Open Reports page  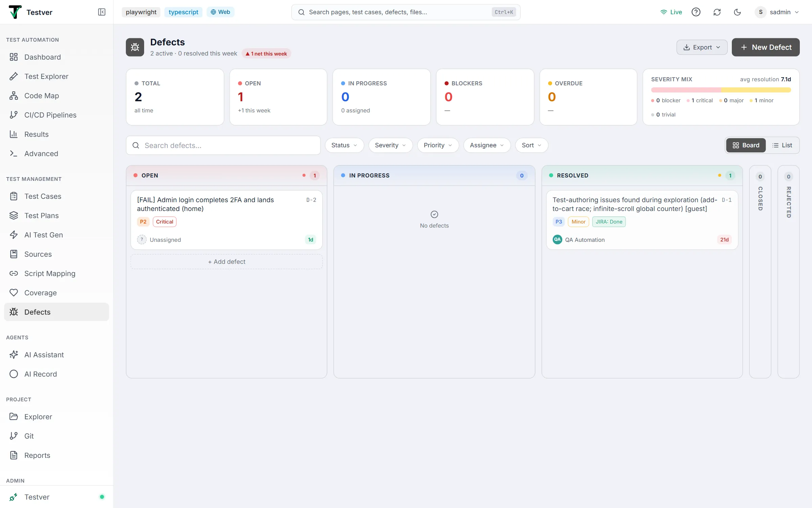click(x=57, y=455)
